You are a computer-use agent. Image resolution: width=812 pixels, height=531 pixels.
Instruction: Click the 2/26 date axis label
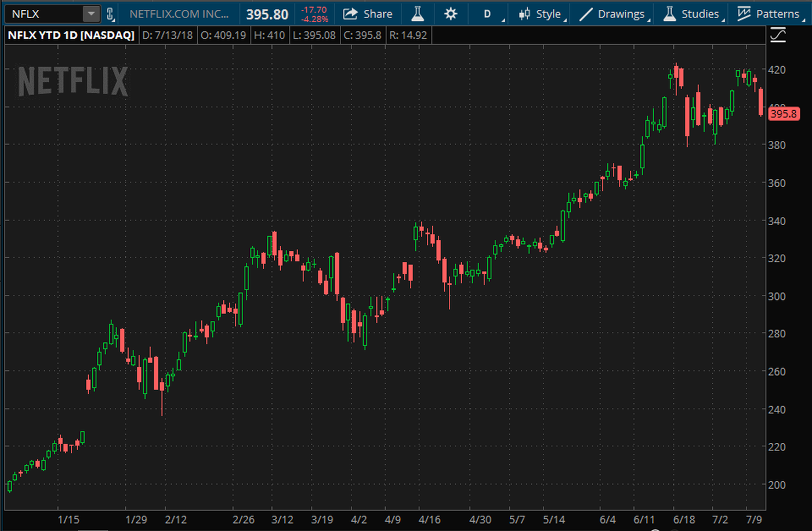point(244,519)
